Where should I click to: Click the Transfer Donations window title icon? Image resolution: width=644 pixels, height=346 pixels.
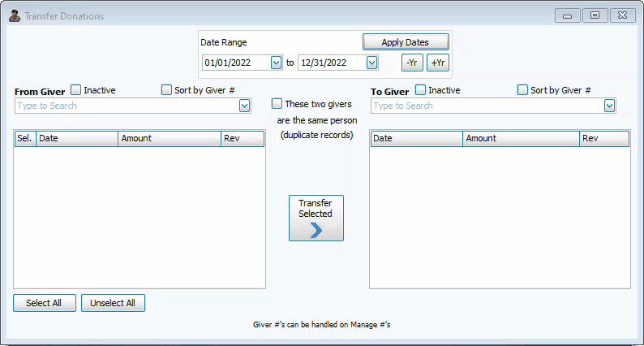coord(15,15)
